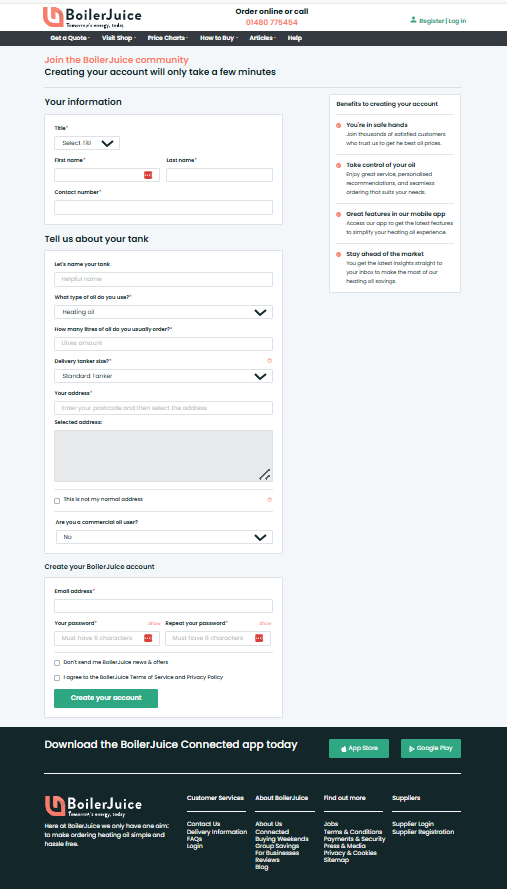507x889 pixels.
Task: Open the Get a Quote menu
Action: pyautogui.click(x=70, y=38)
